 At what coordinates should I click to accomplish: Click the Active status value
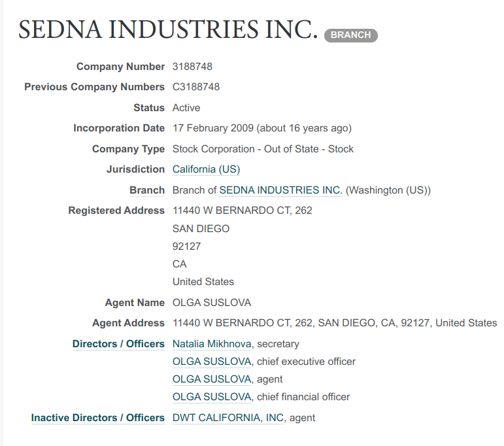(x=186, y=108)
